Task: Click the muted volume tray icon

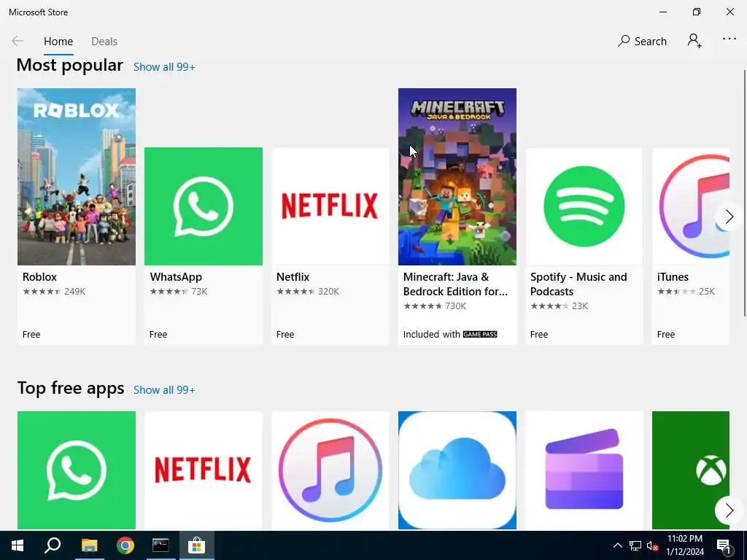Action: point(653,545)
